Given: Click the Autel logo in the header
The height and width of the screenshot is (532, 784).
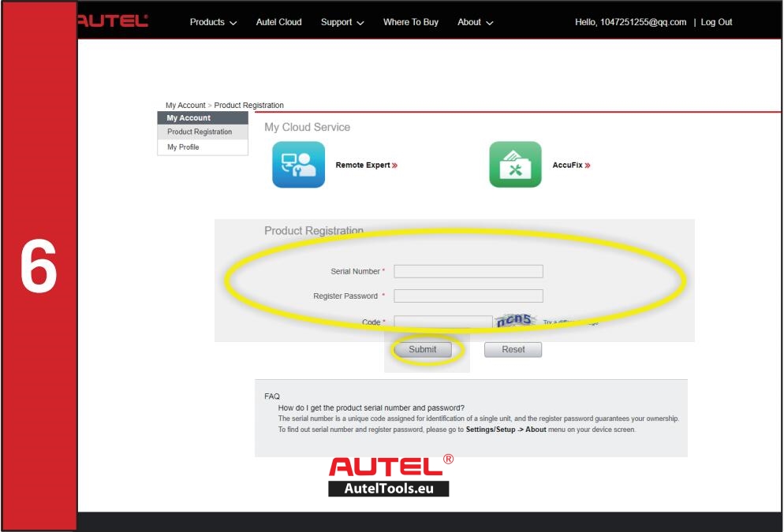Looking at the screenshot, I should pos(113,21).
